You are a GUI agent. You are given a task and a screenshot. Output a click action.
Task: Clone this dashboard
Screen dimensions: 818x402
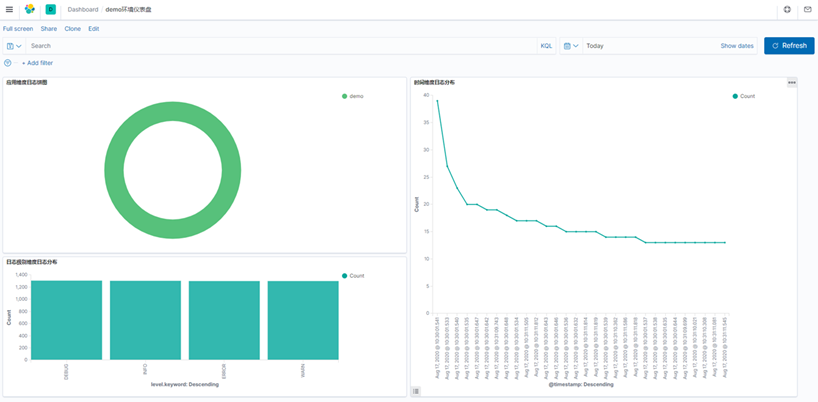[73, 29]
